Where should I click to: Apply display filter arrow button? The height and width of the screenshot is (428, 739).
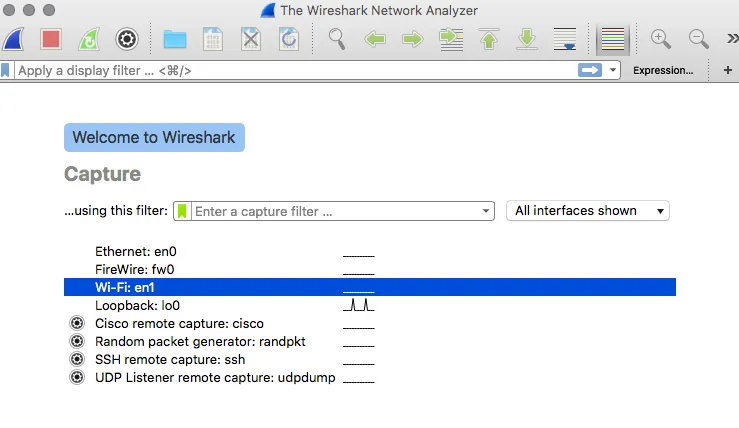coord(590,70)
